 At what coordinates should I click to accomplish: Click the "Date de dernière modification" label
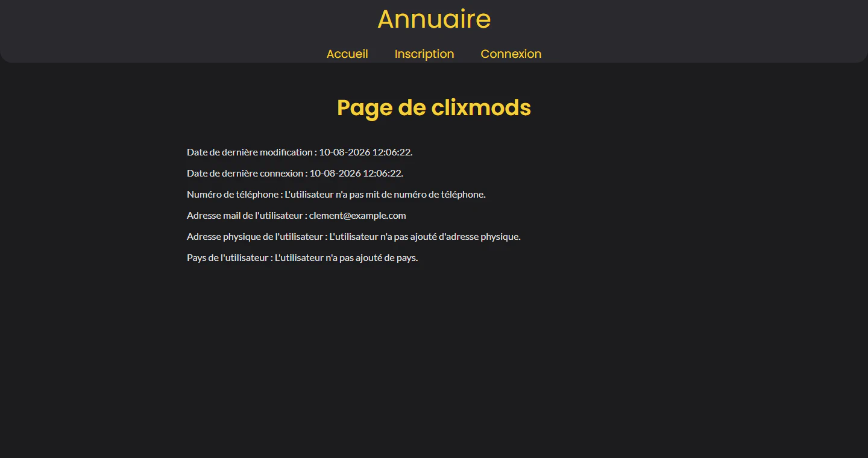(x=250, y=152)
